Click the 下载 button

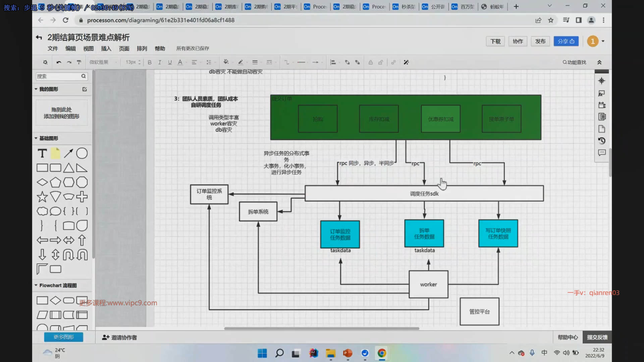click(495, 41)
